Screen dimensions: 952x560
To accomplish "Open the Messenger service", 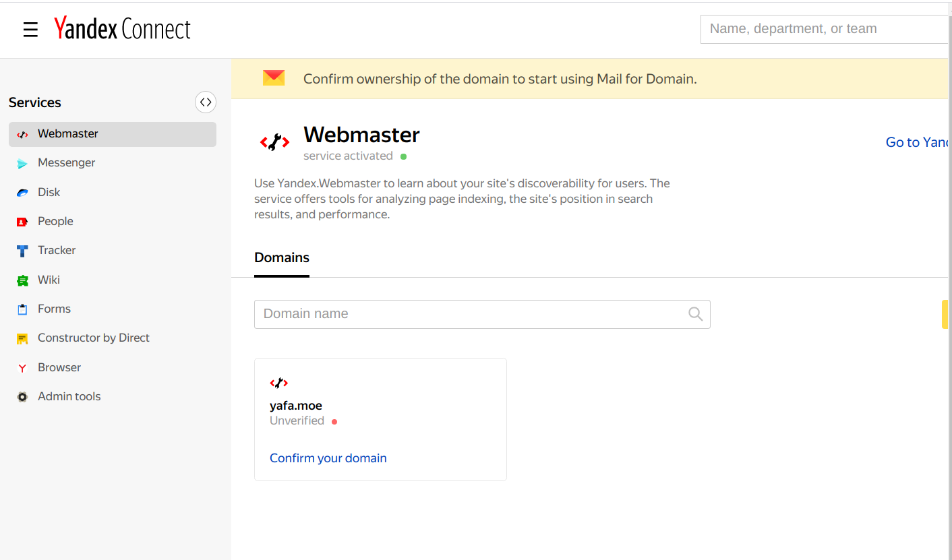I will pos(67,162).
